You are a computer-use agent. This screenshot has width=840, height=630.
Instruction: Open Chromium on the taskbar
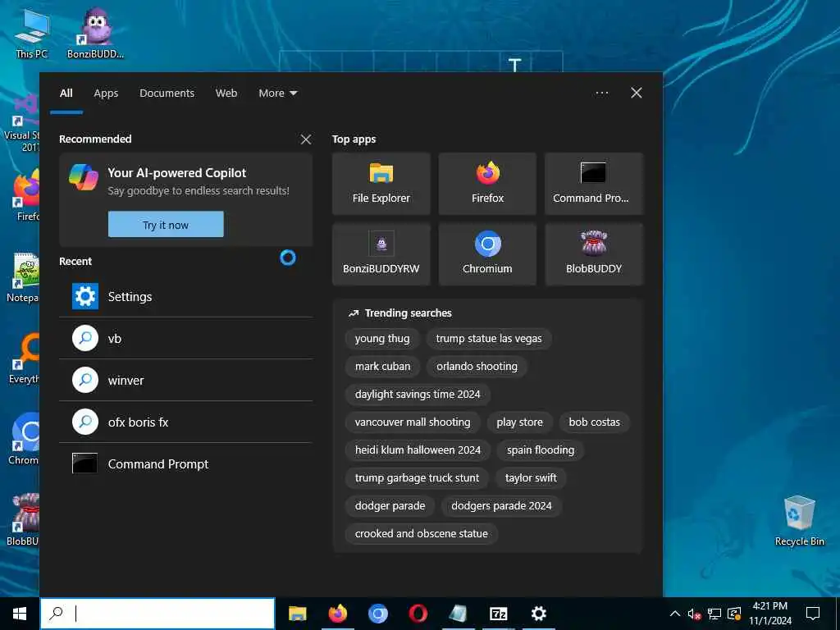click(377, 614)
